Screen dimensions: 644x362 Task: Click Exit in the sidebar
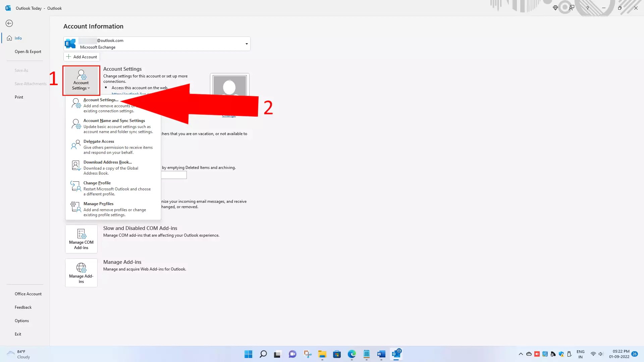point(18,334)
